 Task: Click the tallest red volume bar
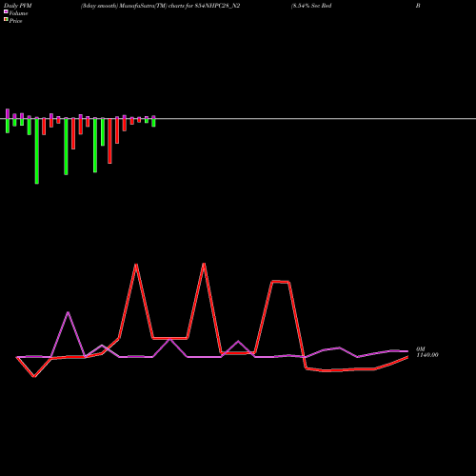pyautogui.click(x=109, y=141)
